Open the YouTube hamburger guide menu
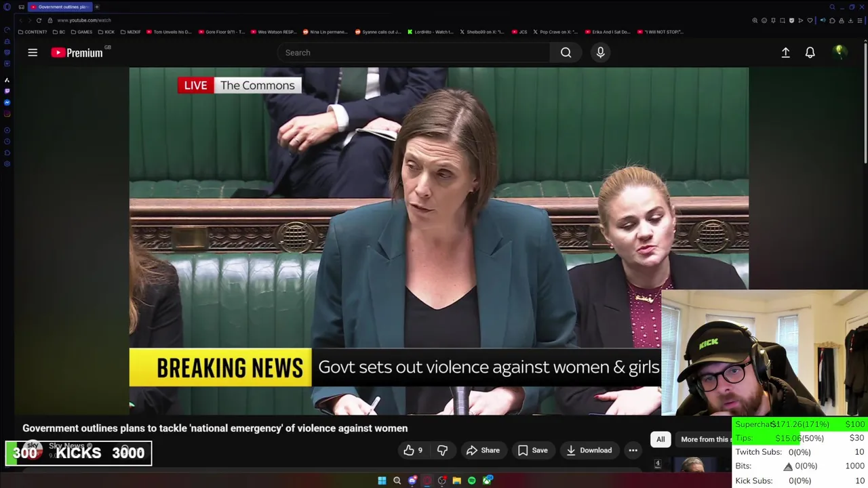This screenshot has height=488, width=868. click(33, 52)
